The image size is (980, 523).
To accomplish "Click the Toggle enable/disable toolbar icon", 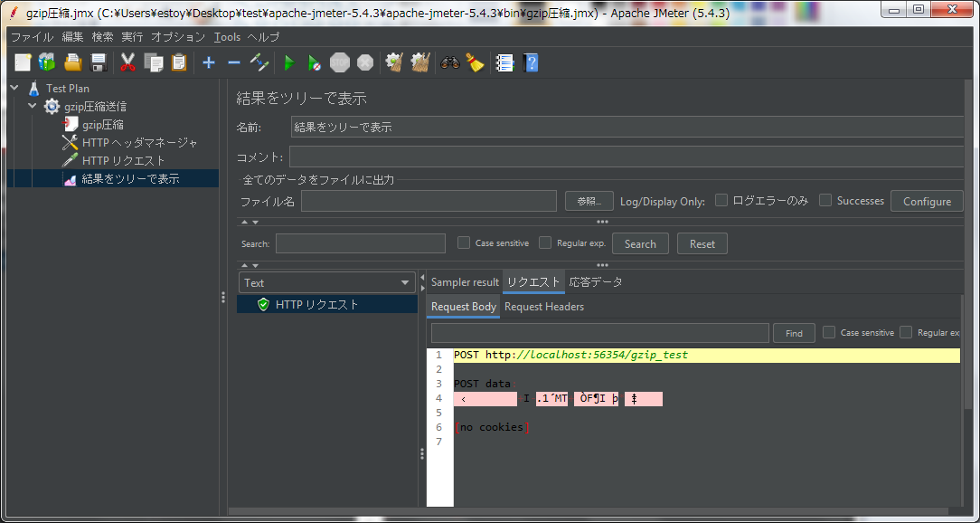I will 259,62.
